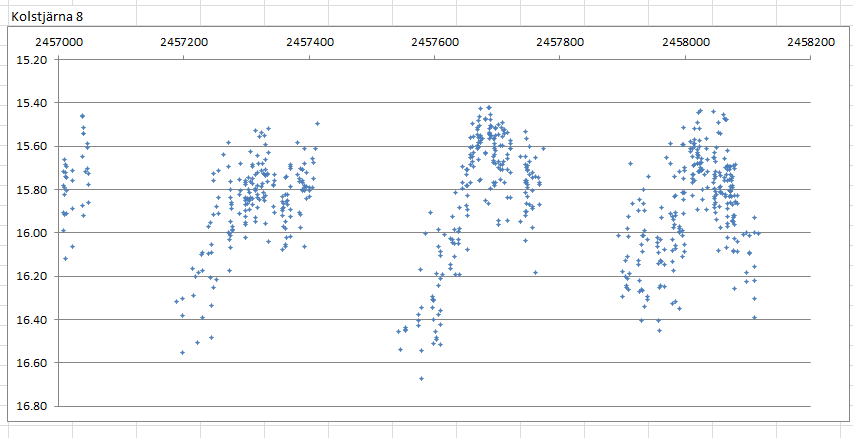
Task: Click the 15.60 y-axis label
Action: pos(33,146)
